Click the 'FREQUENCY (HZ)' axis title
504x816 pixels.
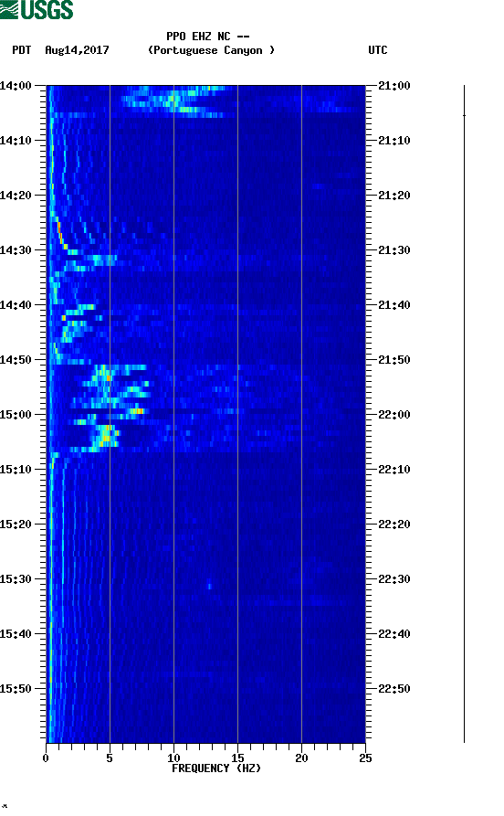(216, 768)
